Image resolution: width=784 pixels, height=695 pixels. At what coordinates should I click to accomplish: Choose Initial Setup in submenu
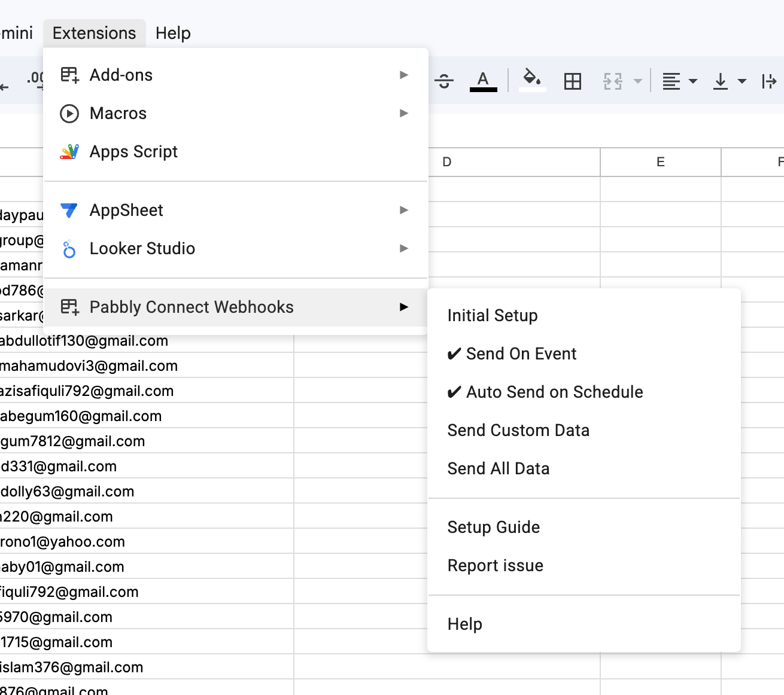coord(584,315)
